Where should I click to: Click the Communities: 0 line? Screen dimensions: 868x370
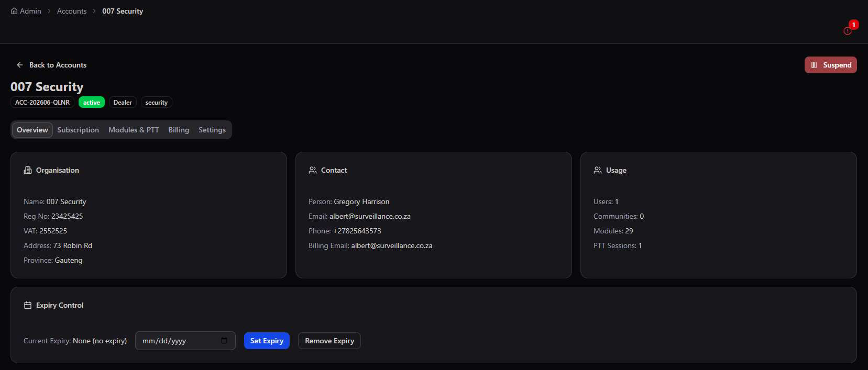[x=619, y=216]
